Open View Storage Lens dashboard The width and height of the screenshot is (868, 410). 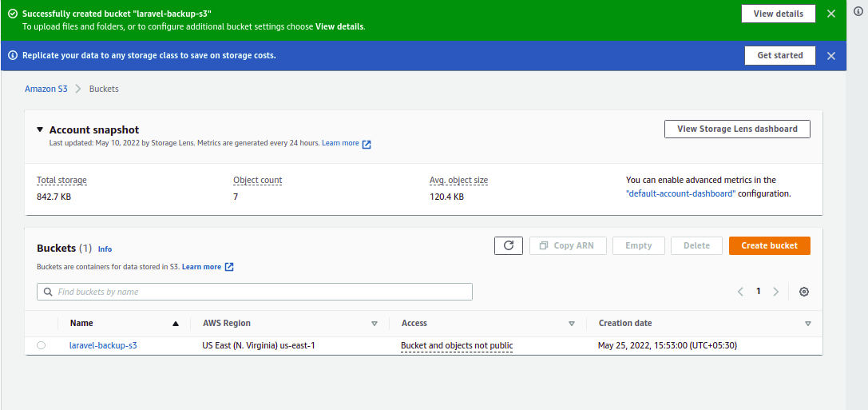737,129
